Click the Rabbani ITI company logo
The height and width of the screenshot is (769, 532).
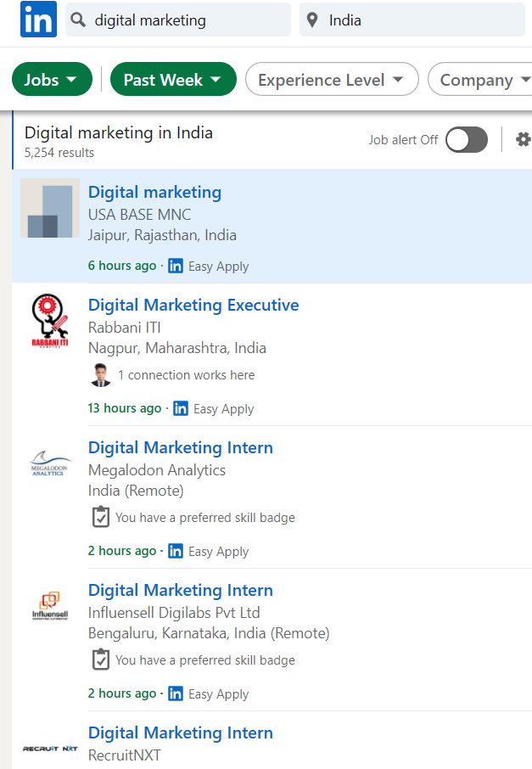click(49, 321)
